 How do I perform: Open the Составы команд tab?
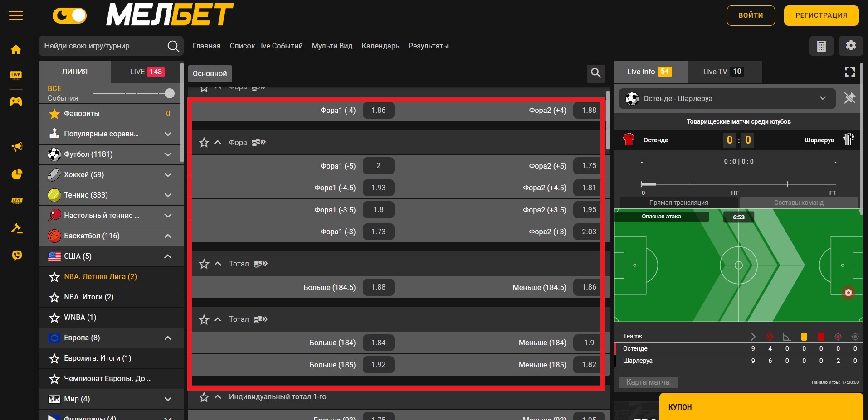799,203
